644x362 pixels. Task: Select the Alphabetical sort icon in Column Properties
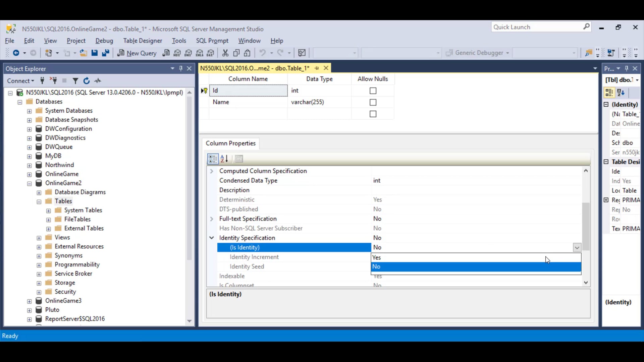[224, 159]
